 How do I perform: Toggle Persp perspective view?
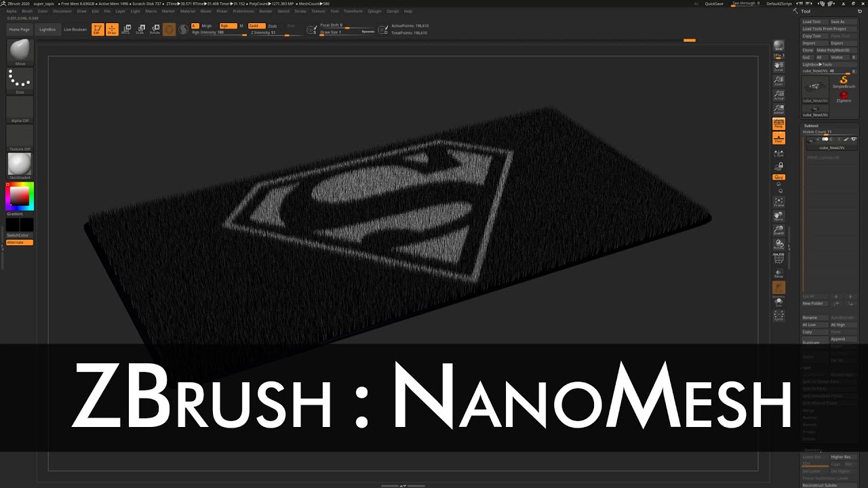[778, 124]
